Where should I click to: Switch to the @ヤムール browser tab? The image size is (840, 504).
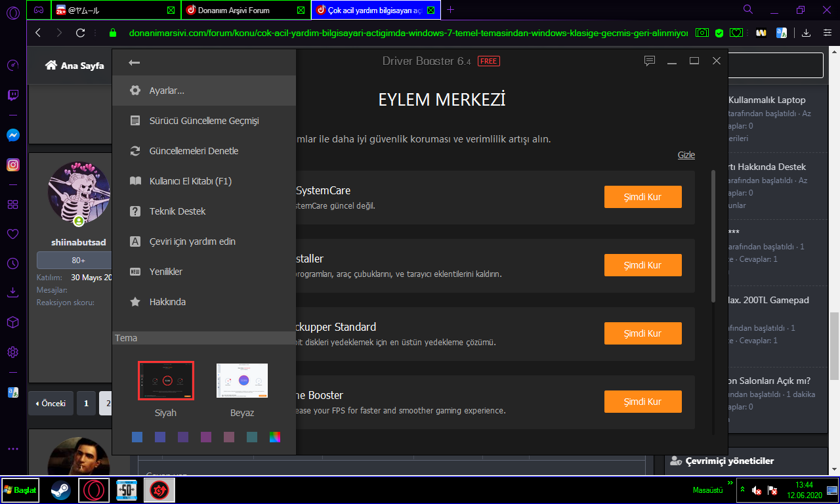click(115, 10)
